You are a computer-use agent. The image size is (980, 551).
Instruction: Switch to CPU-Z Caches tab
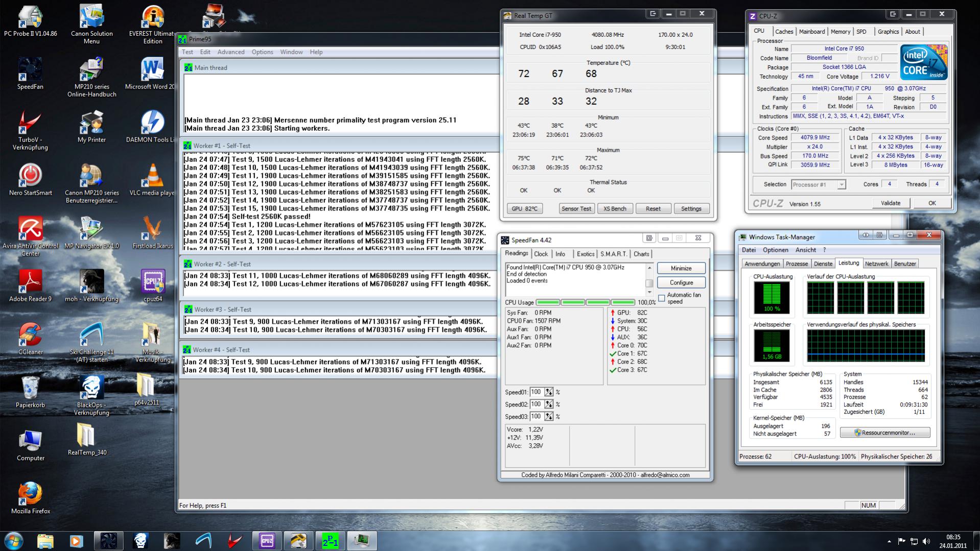point(784,32)
